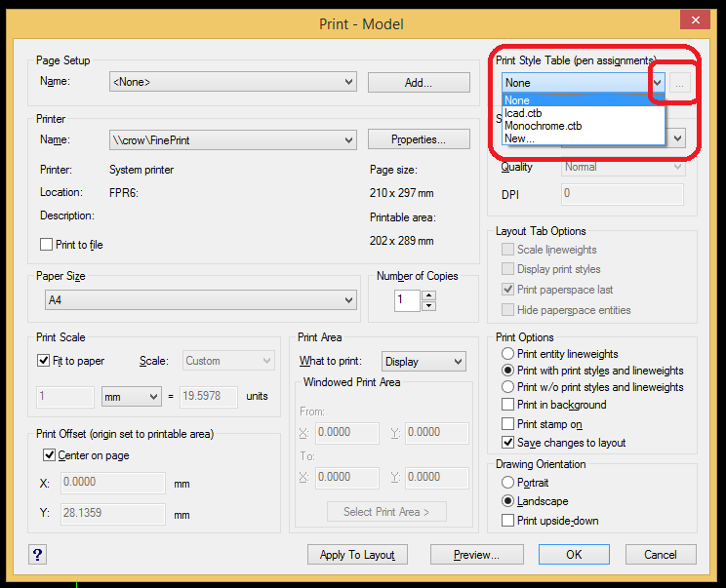Increase number of copies with up arrow
The height and width of the screenshot is (588, 726).
coord(428,295)
